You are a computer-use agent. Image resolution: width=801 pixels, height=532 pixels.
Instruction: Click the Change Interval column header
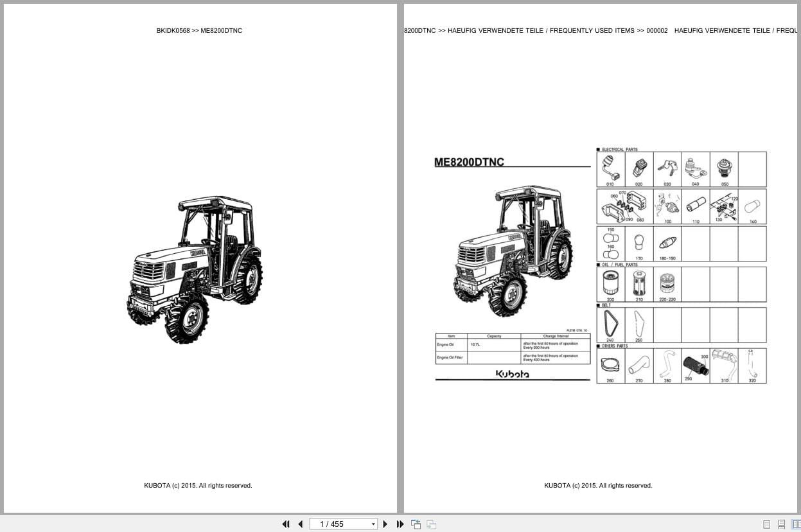coord(555,336)
